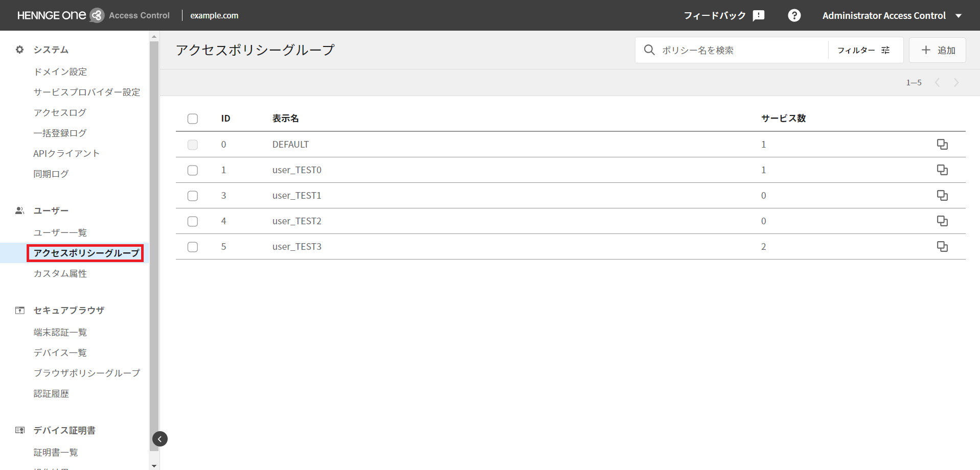Screen dimensions: 980x470
Task: Click the copy icon for DEFAULT policy
Action: click(942, 145)
